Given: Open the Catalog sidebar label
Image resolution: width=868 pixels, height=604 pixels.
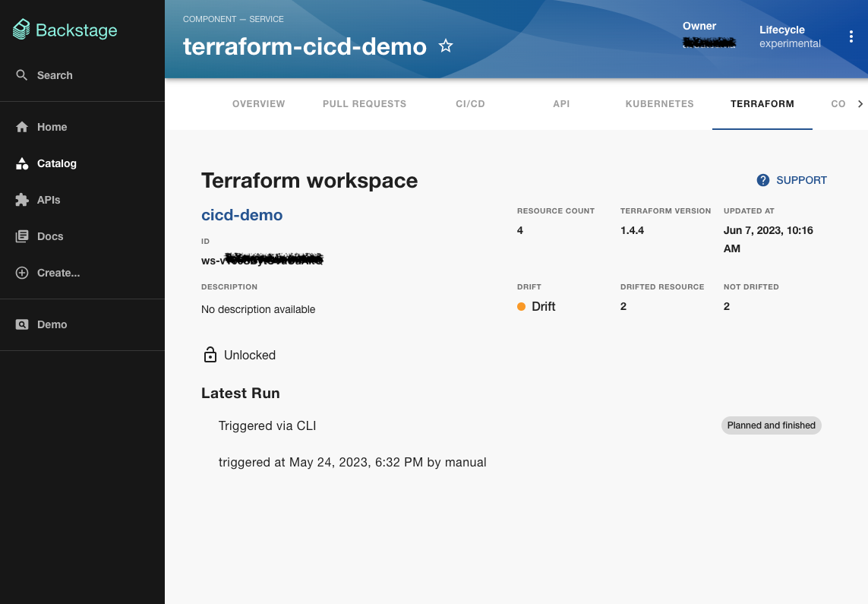Looking at the screenshot, I should [x=57, y=163].
